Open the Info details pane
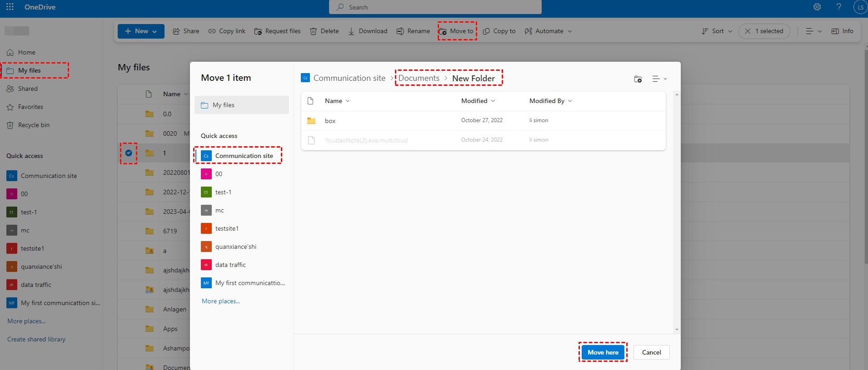 [x=842, y=31]
